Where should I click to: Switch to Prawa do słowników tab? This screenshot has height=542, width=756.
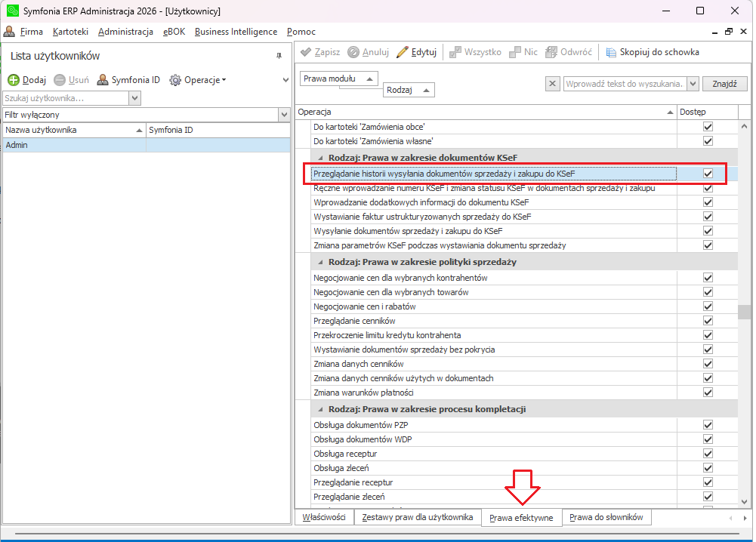pos(606,517)
